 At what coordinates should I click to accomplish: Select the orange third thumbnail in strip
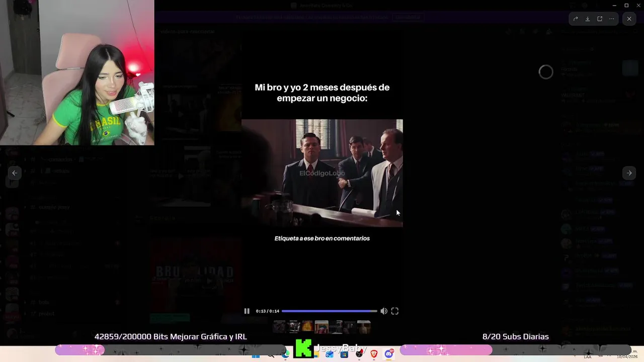tap(307, 327)
